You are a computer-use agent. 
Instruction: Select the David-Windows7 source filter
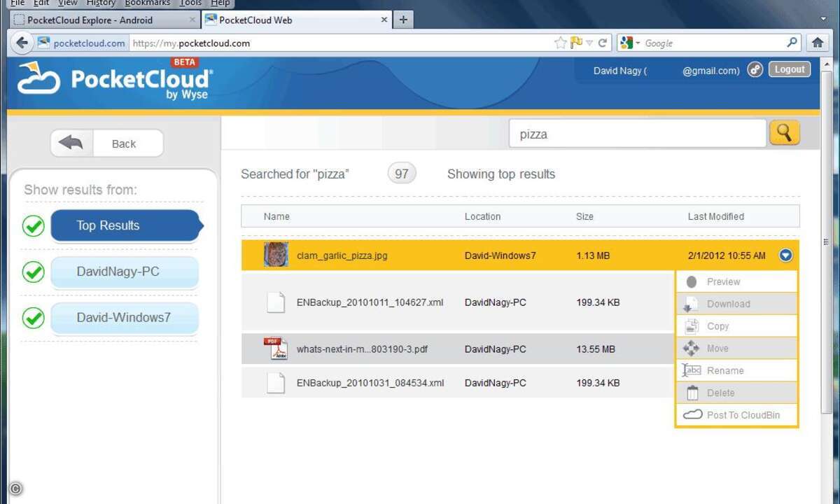point(125,318)
